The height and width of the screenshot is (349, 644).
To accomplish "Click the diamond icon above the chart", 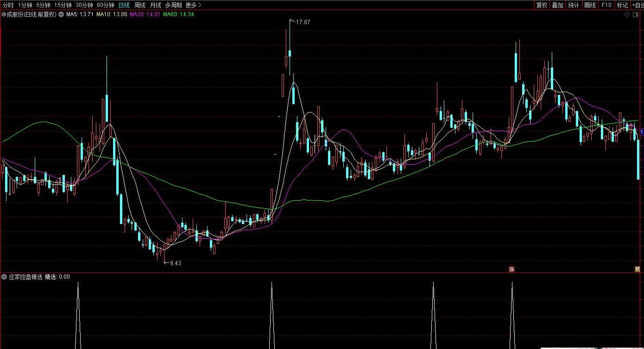I will click(627, 14).
